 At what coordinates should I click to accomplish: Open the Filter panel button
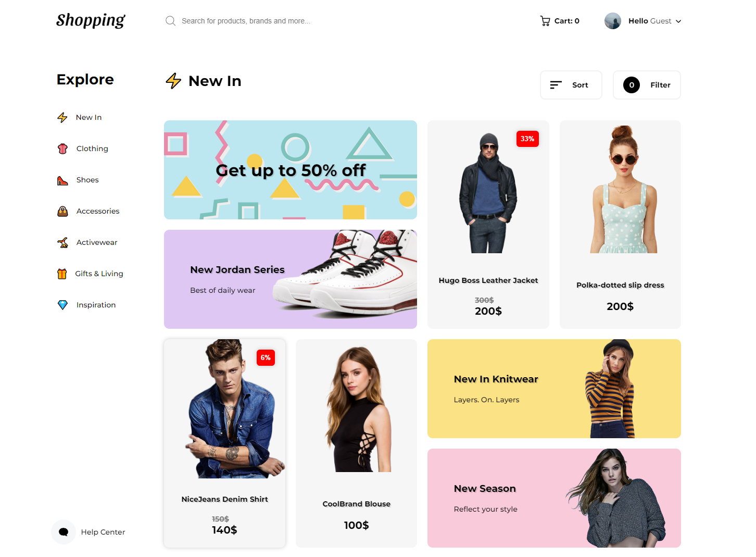pos(647,85)
